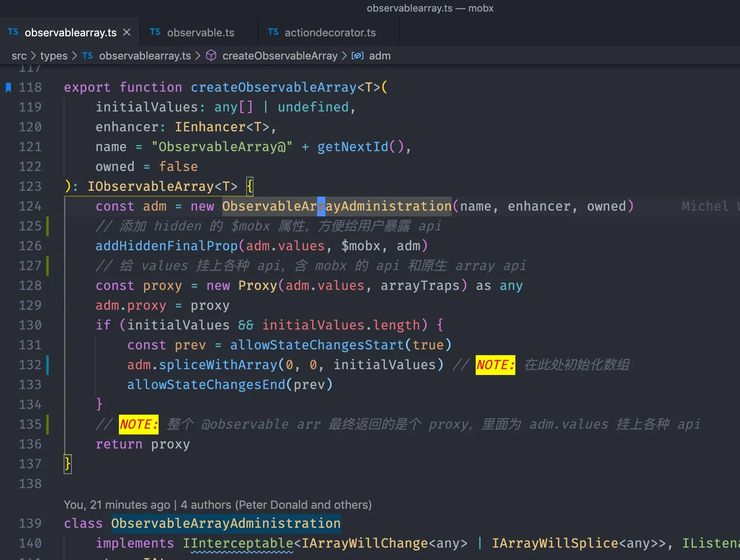The width and height of the screenshot is (740, 560).
Task: Open the adm breadcrumb symbol
Action: point(379,56)
